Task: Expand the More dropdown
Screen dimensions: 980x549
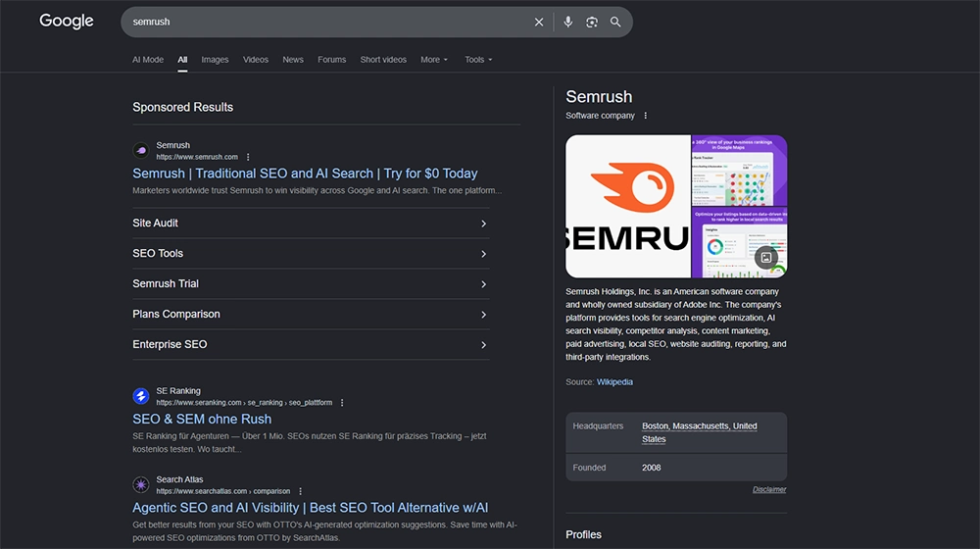Action: tap(434, 60)
